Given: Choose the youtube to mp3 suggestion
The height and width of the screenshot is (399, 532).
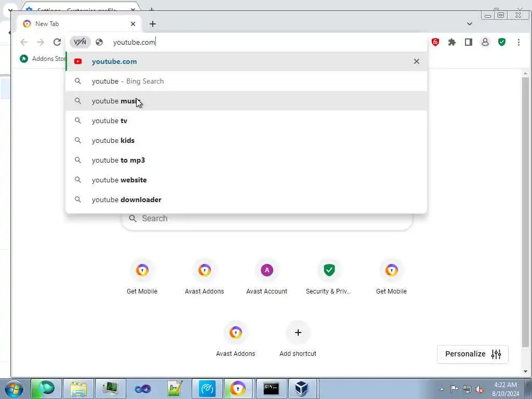Looking at the screenshot, I should coord(246,160).
